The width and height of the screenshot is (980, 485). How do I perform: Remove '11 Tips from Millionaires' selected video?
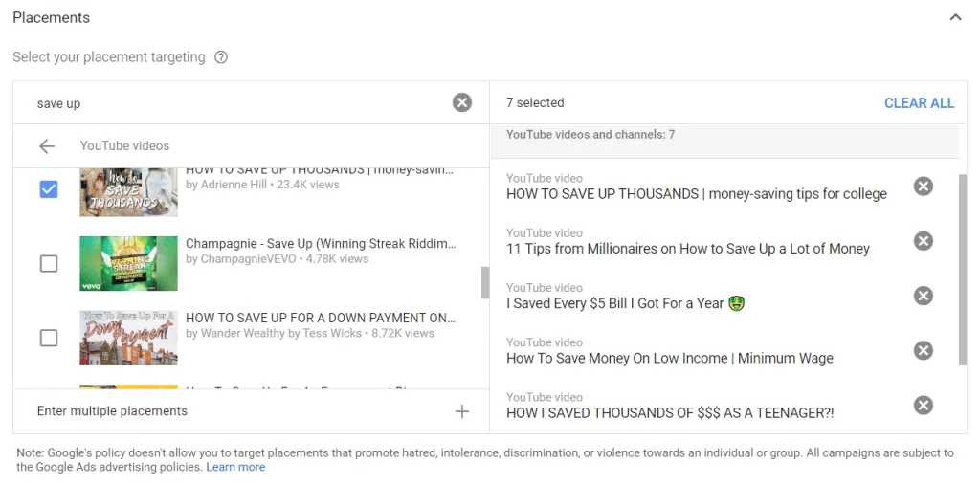click(924, 241)
